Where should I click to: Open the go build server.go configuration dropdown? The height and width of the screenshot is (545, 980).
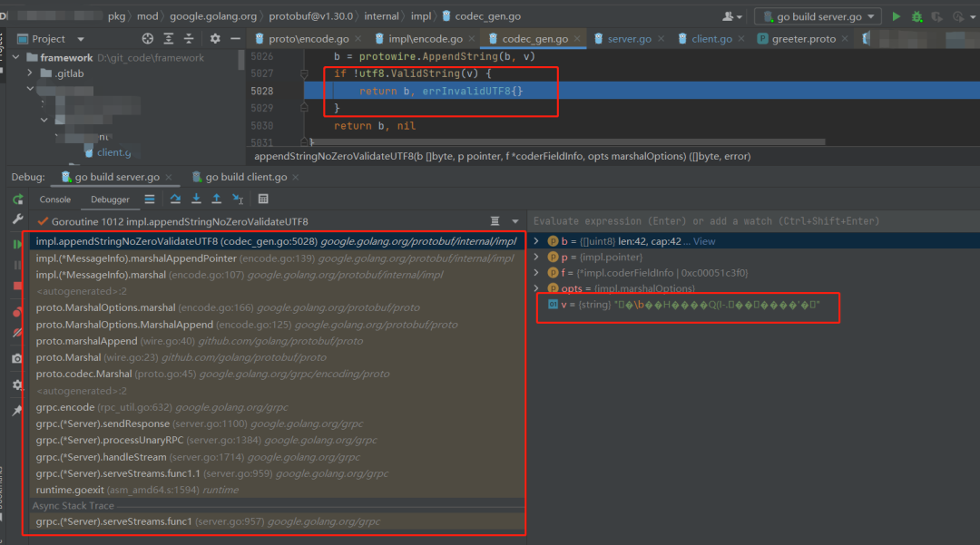coord(818,17)
